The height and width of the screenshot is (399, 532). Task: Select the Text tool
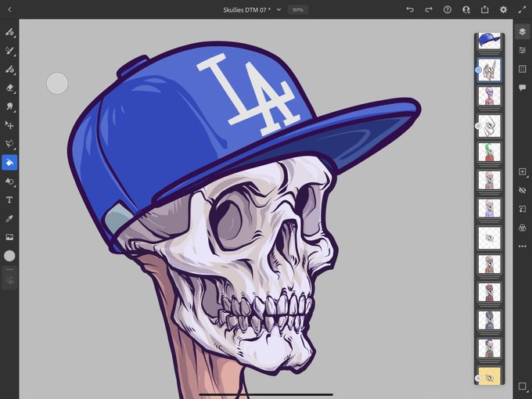pos(9,199)
